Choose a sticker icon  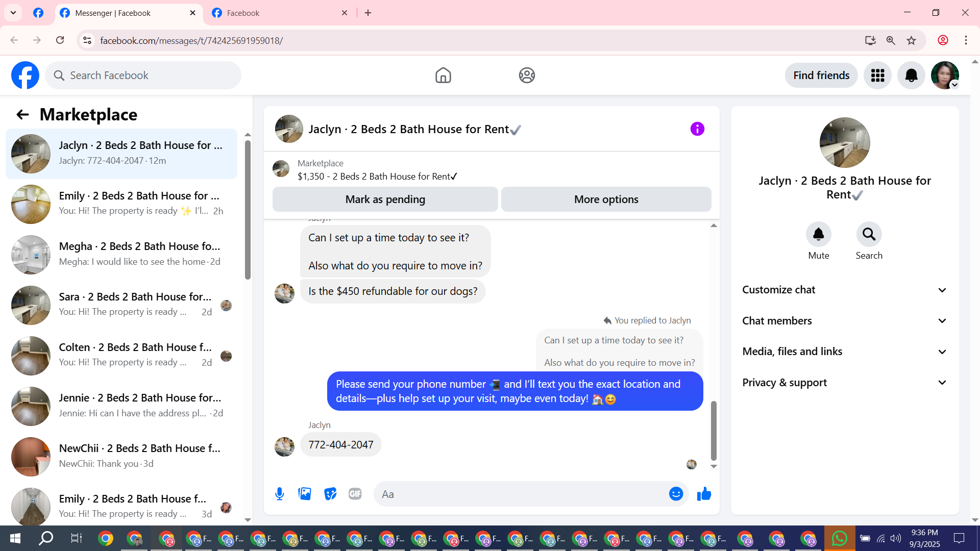click(330, 494)
